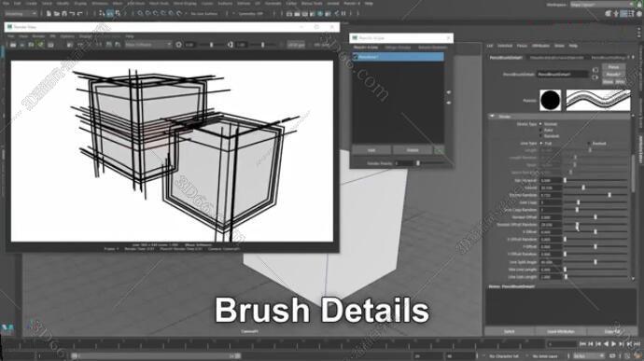Open the Options menu in Render View
Screen dimensions: 644x361
pyautogui.click(x=67, y=36)
